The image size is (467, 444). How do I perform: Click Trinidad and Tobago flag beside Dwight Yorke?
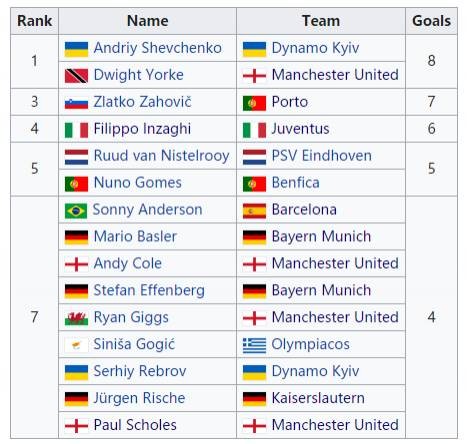coord(76,76)
